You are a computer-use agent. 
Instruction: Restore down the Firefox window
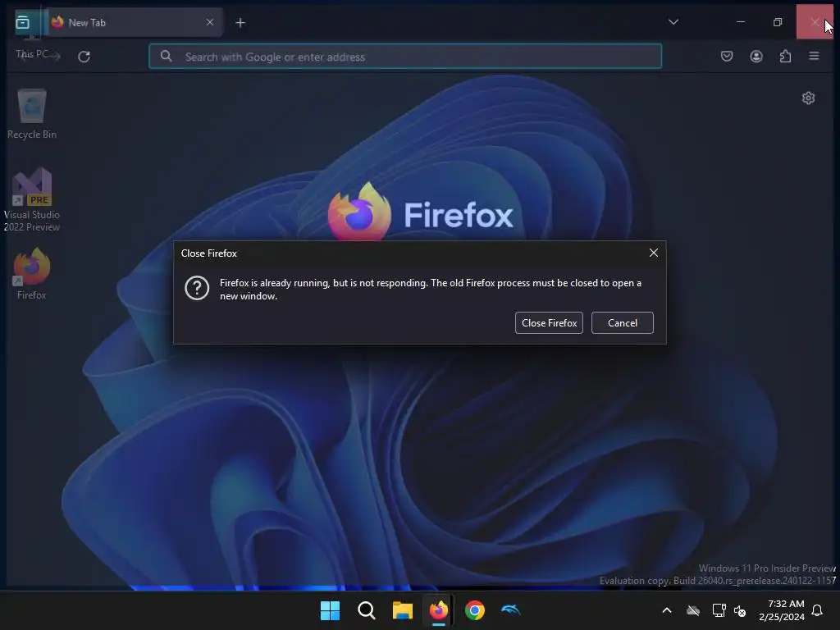778,22
